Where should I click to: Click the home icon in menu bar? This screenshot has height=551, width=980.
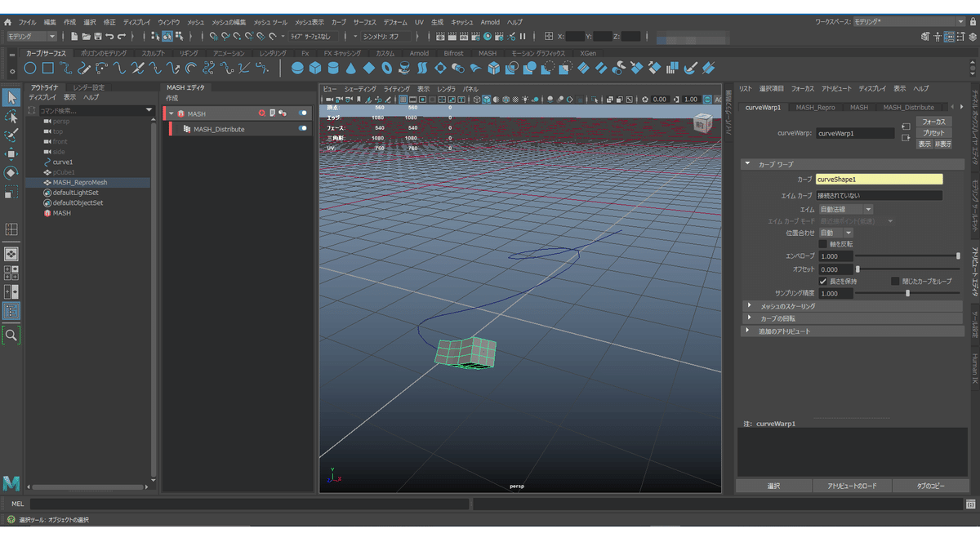(x=8, y=22)
